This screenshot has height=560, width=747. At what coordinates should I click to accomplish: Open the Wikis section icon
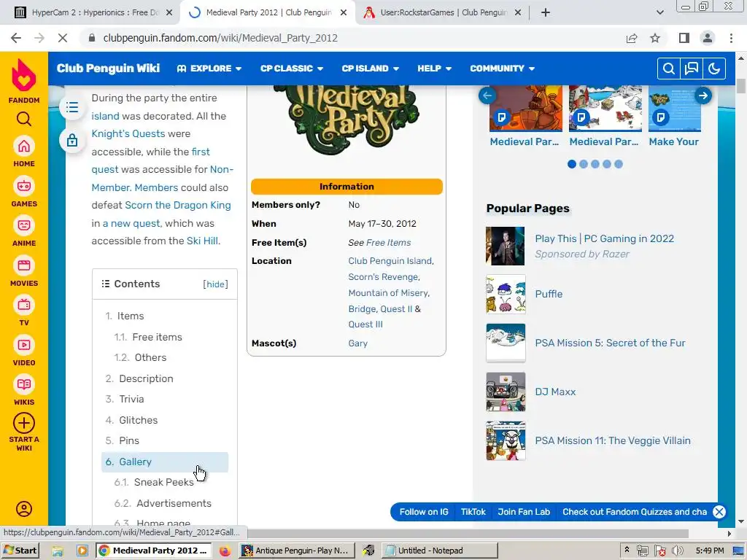click(x=24, y=384)
